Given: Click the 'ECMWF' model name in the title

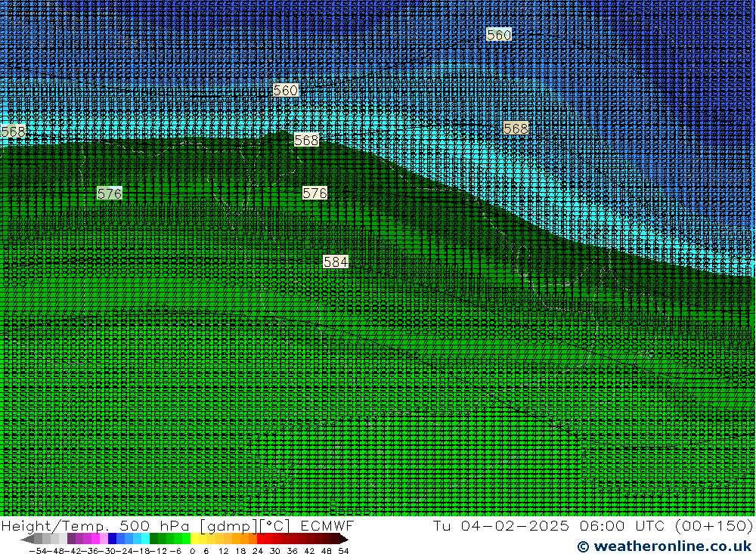Looking at the screenshot, I should (x=327, y=525).
